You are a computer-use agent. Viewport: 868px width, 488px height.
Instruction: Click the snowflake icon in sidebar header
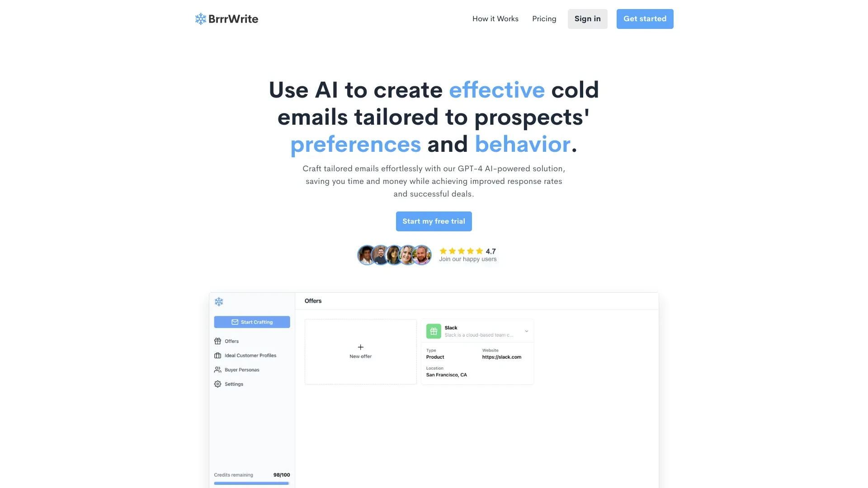tap(219, 300)
